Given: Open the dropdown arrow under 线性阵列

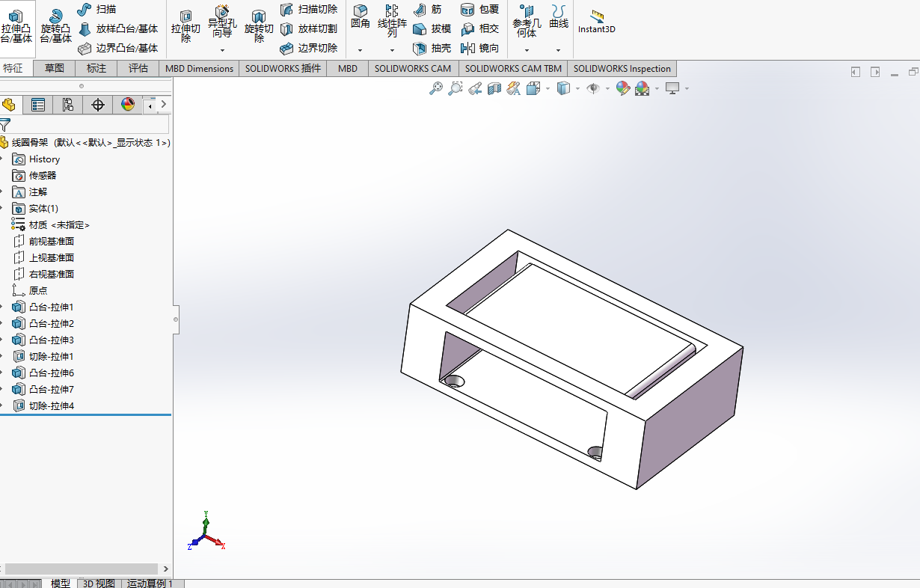Looking at the screenshot, I should [392, 50].
